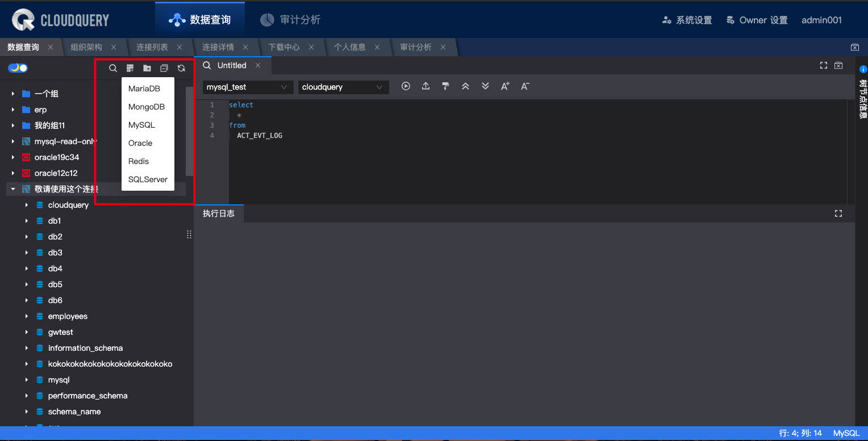Open Owner 设置
868x441 pixels.
[757, 20]
